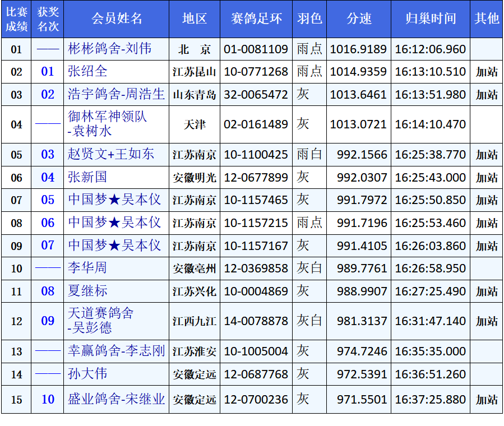Click the member name 张绍全
The height and width of the screenshot is (426, 504).
pyautogui.click(x=87, y=72)
